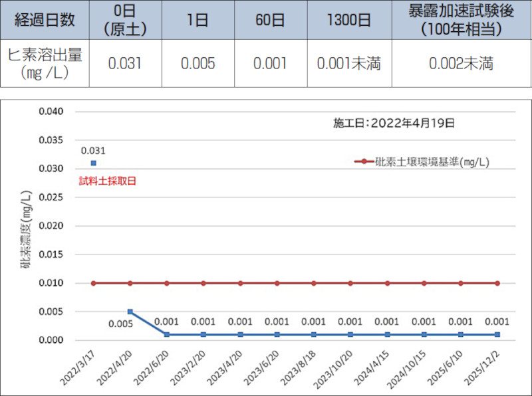The height and width of the screenshot is (396, 532).
Task: Pick the blue data point at 2025/12/2
Action: (497, 334)
